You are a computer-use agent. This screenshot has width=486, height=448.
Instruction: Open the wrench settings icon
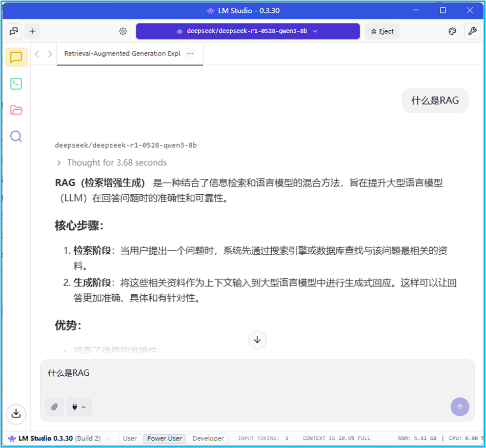[472, 31]
